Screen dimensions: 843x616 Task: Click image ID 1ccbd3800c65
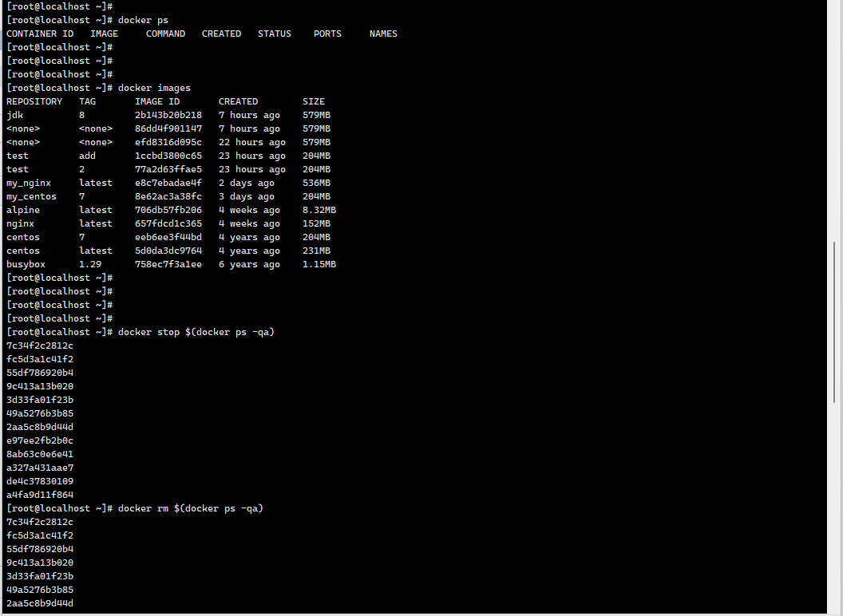168,156
